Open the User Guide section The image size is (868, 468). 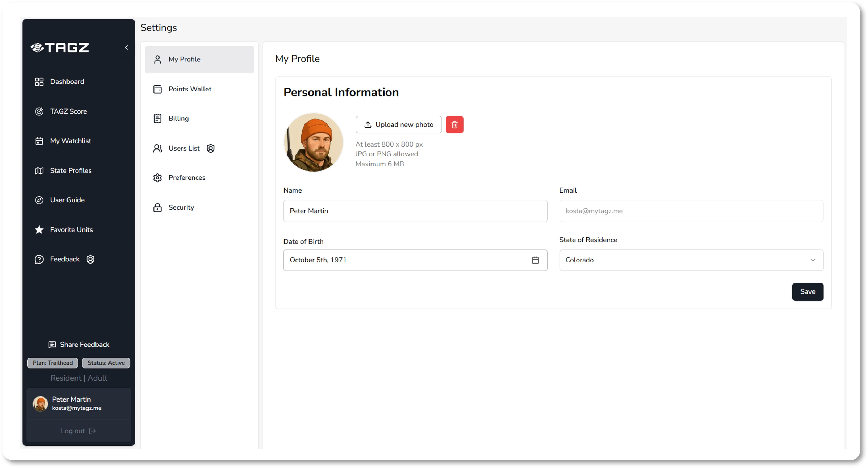67,200
